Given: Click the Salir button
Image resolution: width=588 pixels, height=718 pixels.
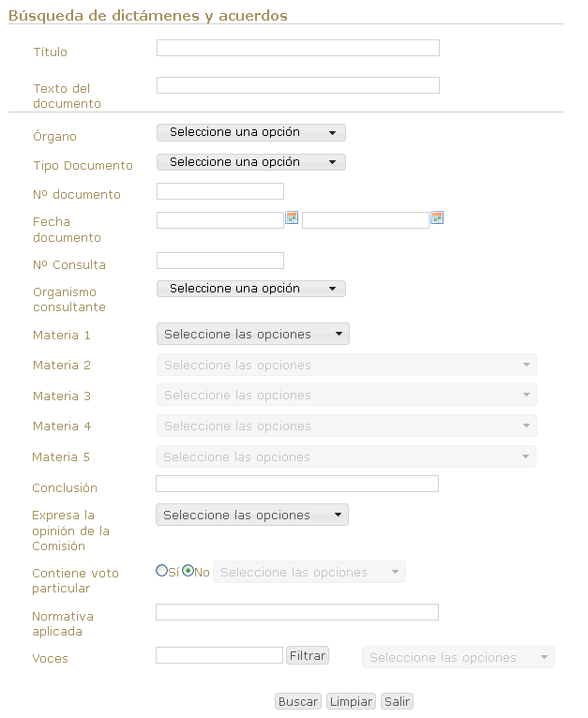Looking at the screenshot, I should click(x=397, y=701).
